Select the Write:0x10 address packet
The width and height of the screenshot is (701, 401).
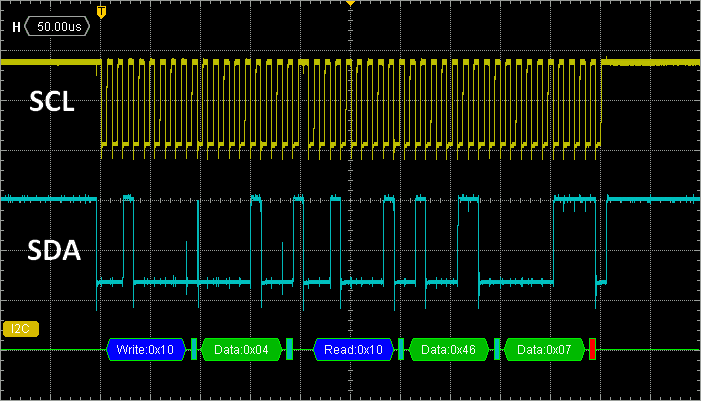pyautogui.click(x=146, y=350)
